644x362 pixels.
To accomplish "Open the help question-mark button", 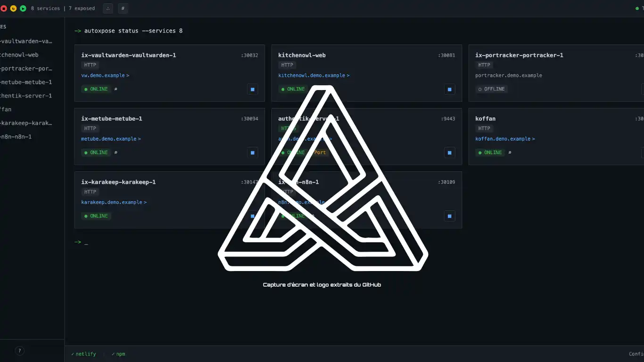I will pyautogui.click(x=19, y=351).
